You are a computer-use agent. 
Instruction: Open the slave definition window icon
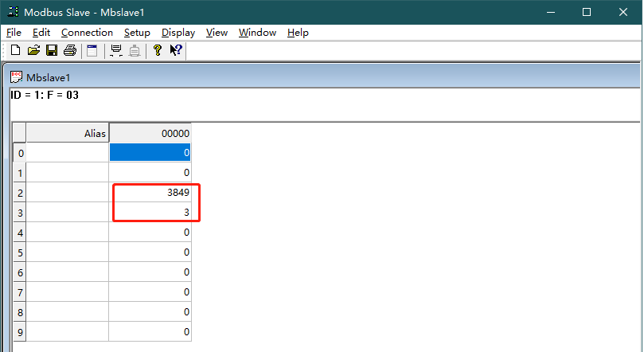pos(92,50)
